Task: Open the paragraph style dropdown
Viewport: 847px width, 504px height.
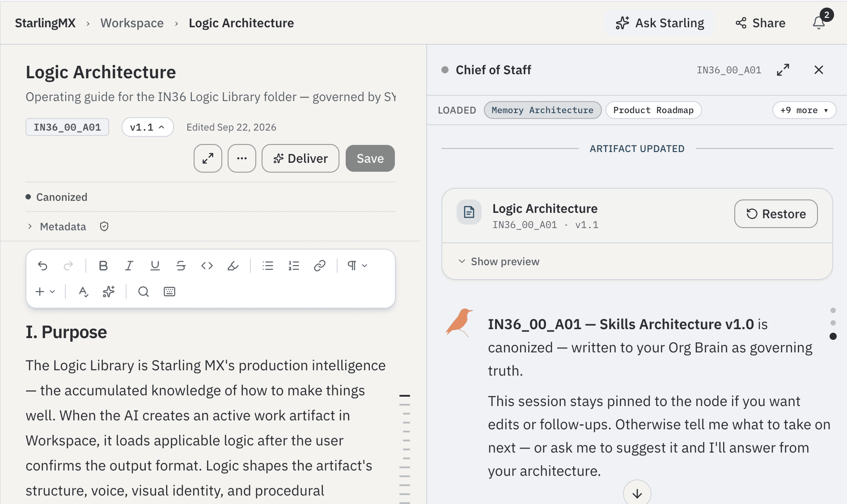Action: (x=357, y=266)
